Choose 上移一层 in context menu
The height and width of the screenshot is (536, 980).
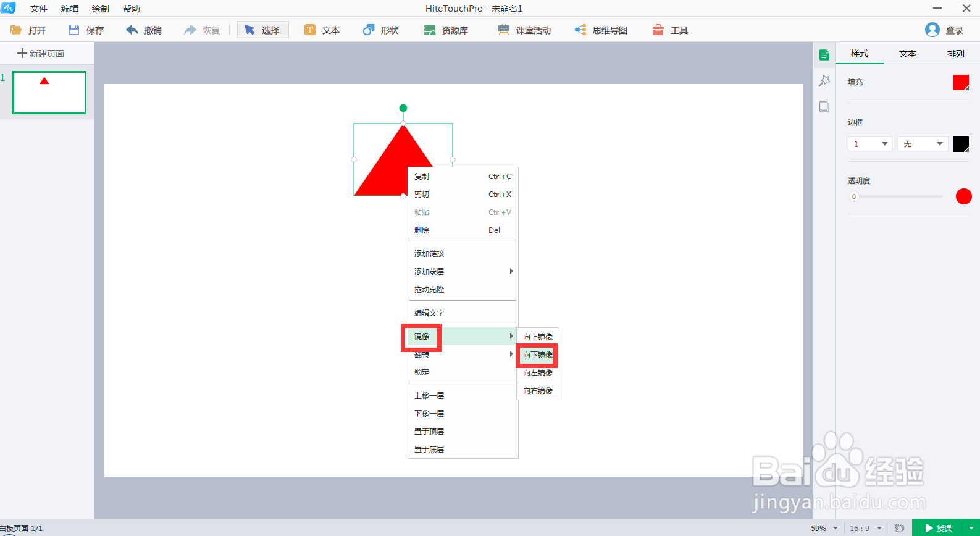tap(463, 396)
